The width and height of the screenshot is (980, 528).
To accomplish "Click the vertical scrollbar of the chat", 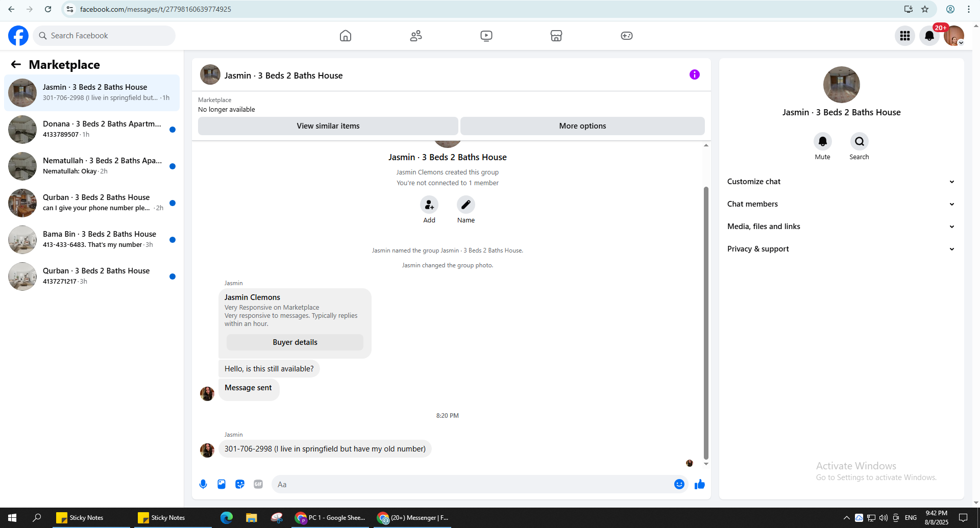I will 706,322.
